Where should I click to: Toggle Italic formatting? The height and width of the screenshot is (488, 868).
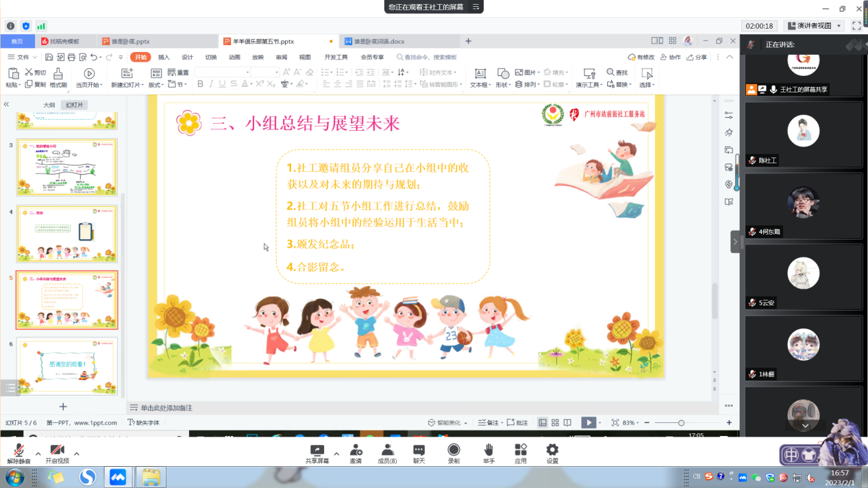point(211,84)
